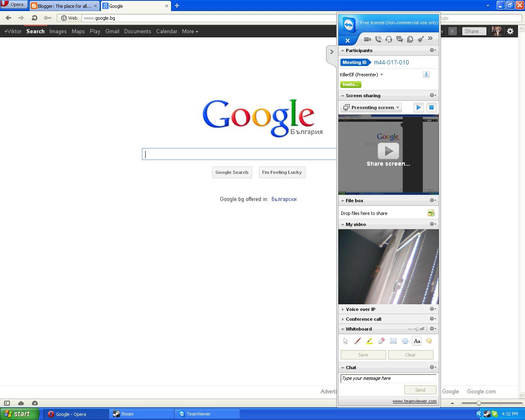Select the pen tool on the whiteboard
Image resolution: width=525 pixels, height=420 pixels.
tap(357, 341)
